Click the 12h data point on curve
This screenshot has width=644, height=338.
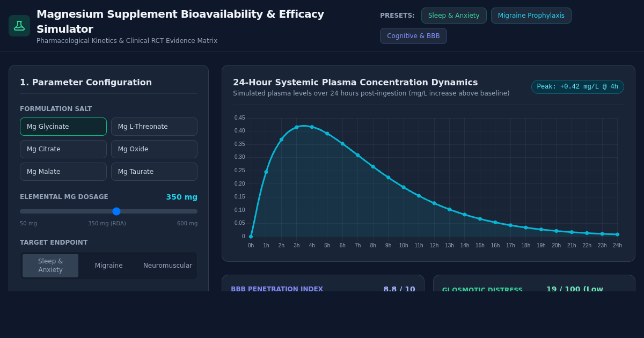pyautogui.click(x=434, y=203)
